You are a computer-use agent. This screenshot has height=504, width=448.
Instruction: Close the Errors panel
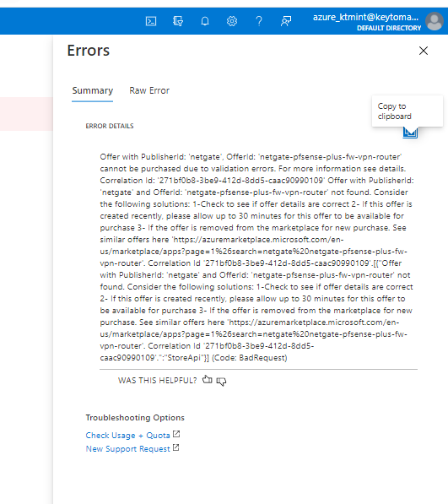point(424,51)
